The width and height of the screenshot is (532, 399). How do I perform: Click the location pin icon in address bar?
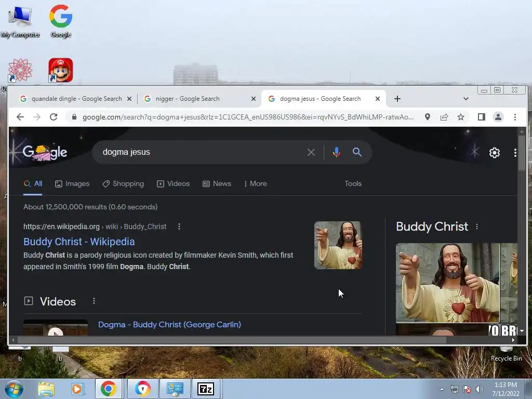(x=428, y=117)
